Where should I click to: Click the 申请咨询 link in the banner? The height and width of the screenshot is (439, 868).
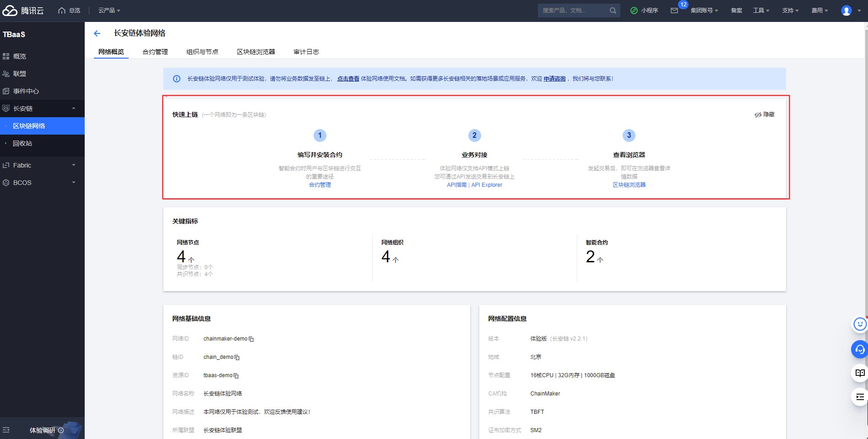click(x=554, y=79)
